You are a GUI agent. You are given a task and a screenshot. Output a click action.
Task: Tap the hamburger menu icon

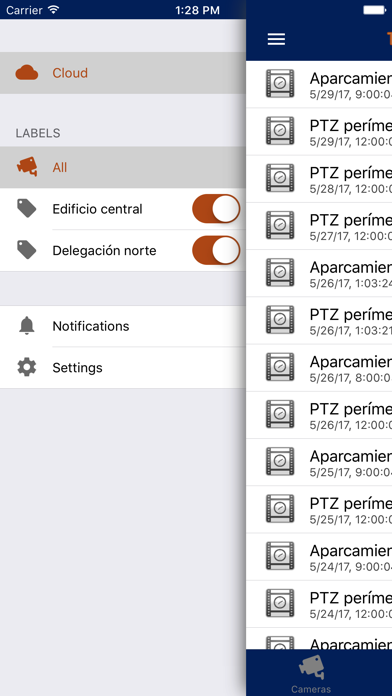pyautogui.click(x=276, y=39)
